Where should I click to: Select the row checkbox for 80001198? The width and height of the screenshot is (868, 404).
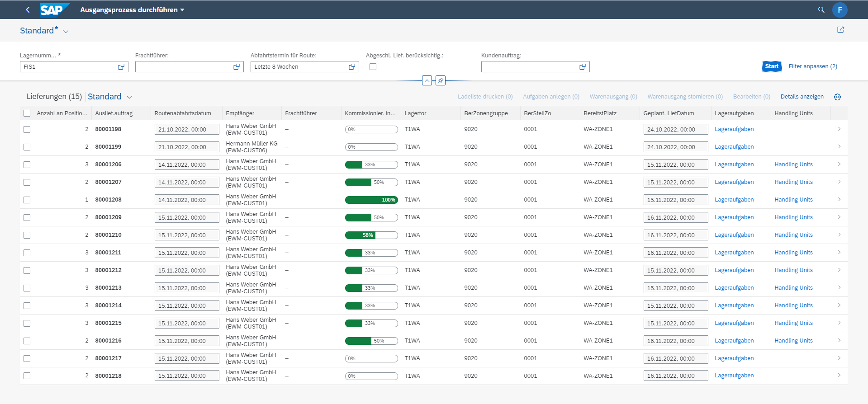(x=27, y=129)
